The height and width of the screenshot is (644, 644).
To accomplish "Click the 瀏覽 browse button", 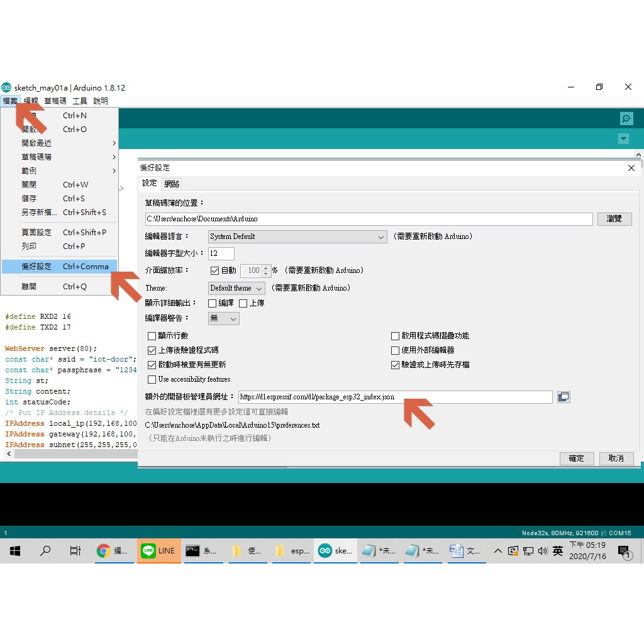I will coord(614,219).
